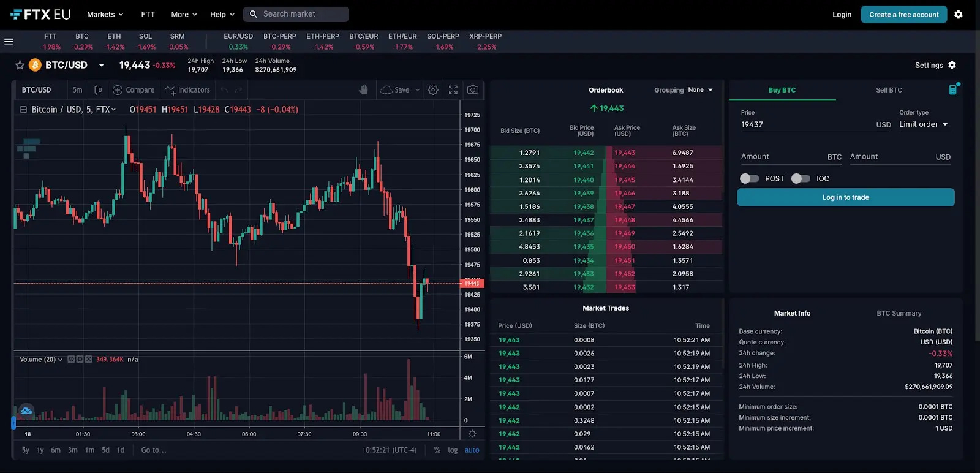The height and width of the screenshot is (473, 980).
Task: Open the chart axis settings gear
Action: coord(472,434)
